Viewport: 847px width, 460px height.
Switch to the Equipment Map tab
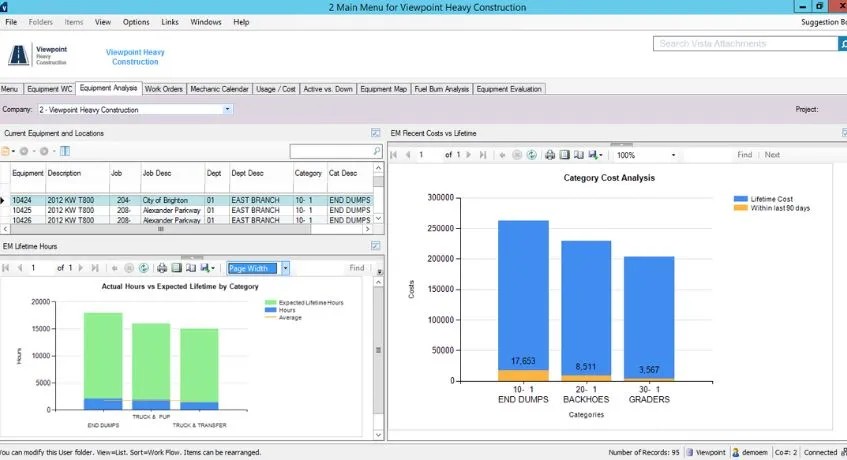384,89
